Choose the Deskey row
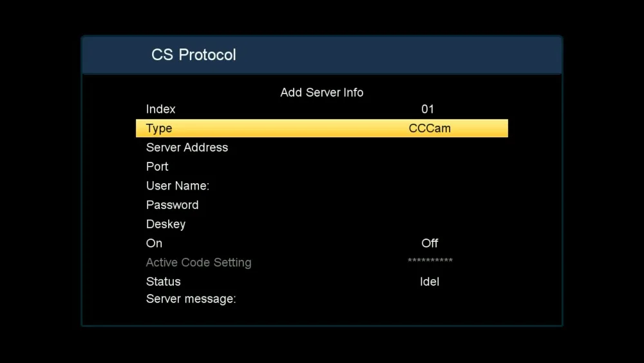The image size is (644, 363). click(166, 224)
